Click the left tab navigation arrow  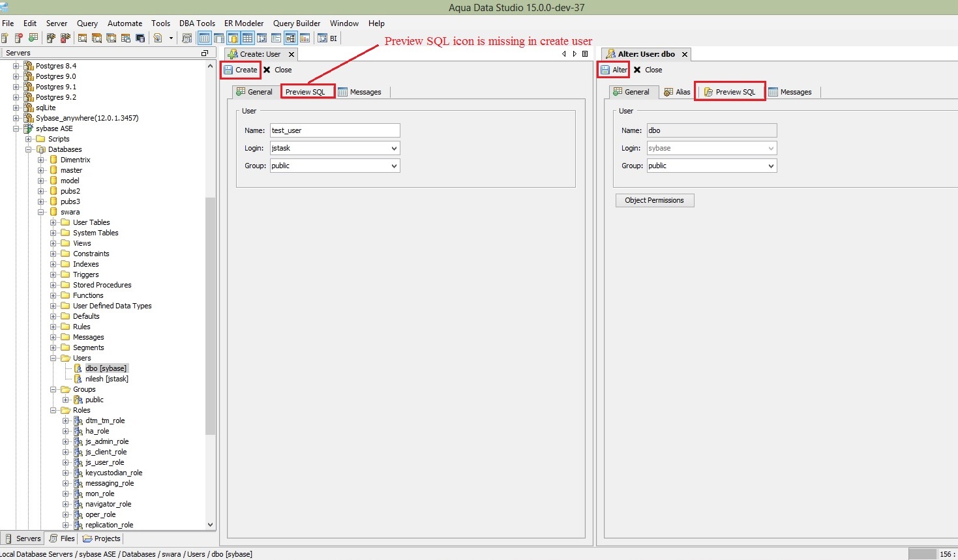pos(564,54)
